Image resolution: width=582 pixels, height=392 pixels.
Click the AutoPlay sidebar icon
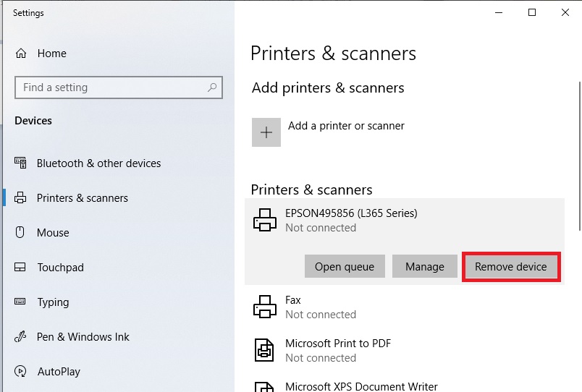pos(20,371)
